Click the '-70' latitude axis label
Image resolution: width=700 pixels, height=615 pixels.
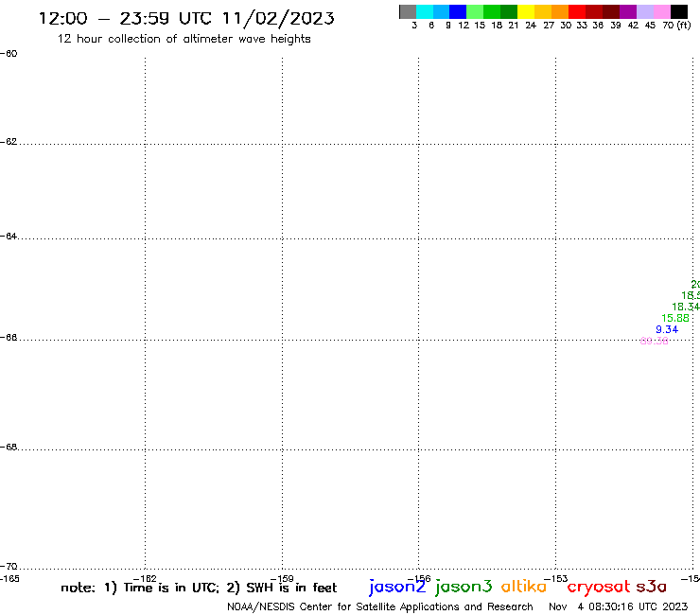tap(9, 567)
